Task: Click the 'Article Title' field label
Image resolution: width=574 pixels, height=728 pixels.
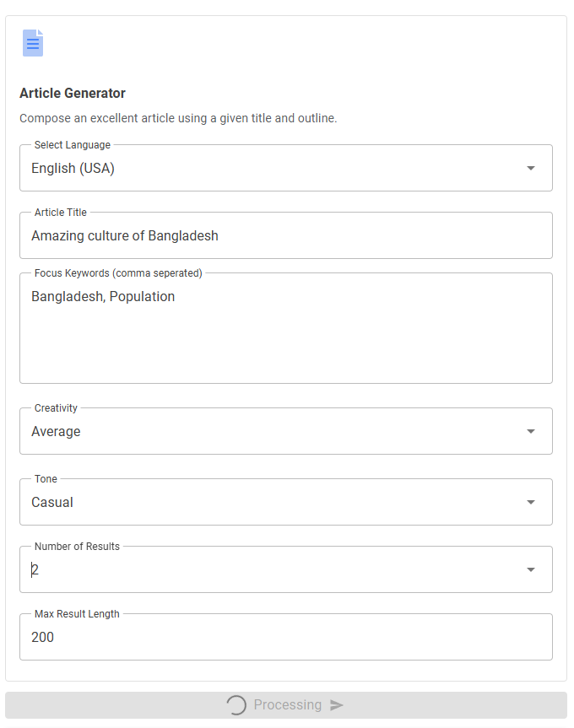Action: coord(61,213)
